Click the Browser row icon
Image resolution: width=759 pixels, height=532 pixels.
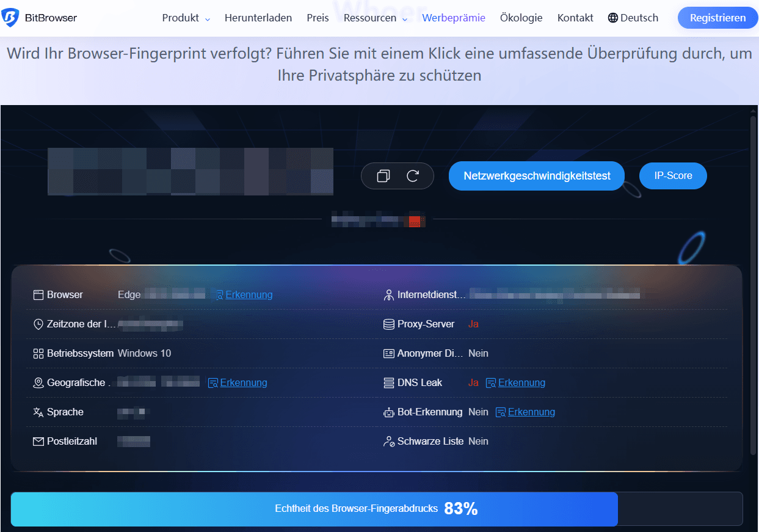click(x=38, y=294)
